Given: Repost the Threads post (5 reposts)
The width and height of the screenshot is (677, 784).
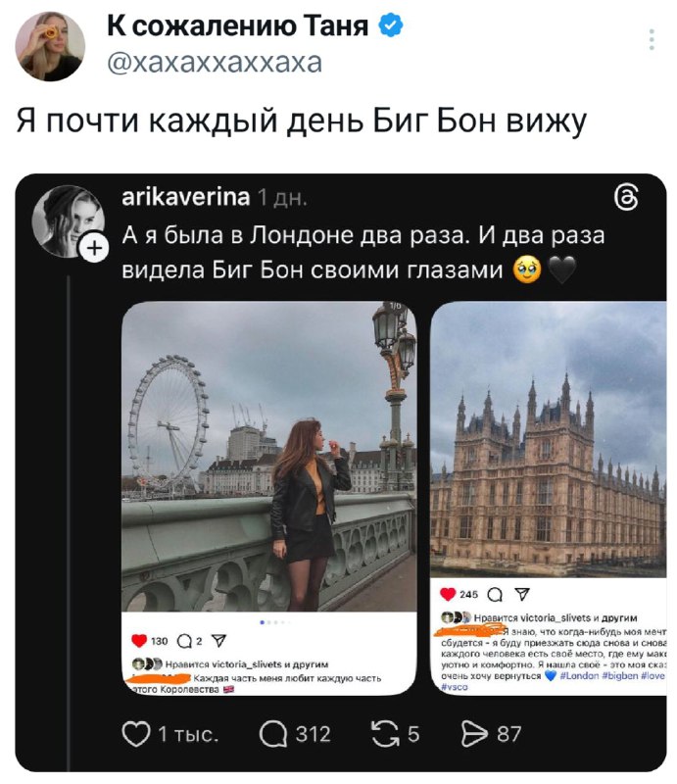Looking at the screenshot, I should coord(376,733).
